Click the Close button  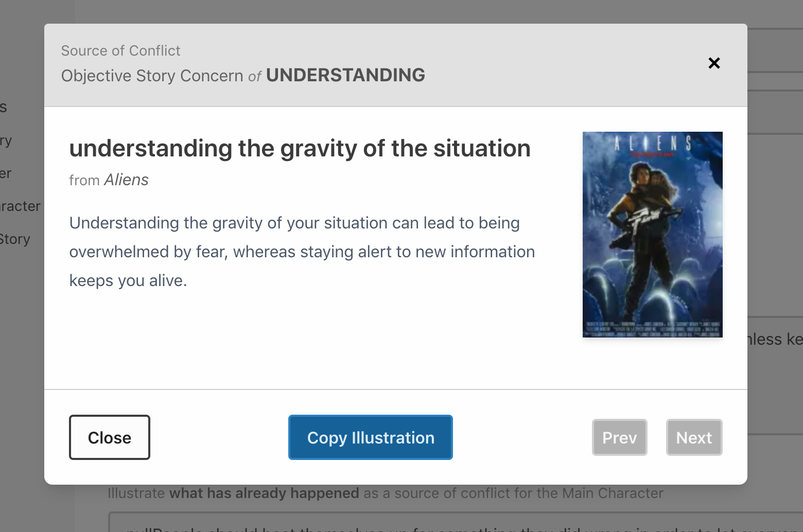(x=110, y=437)
